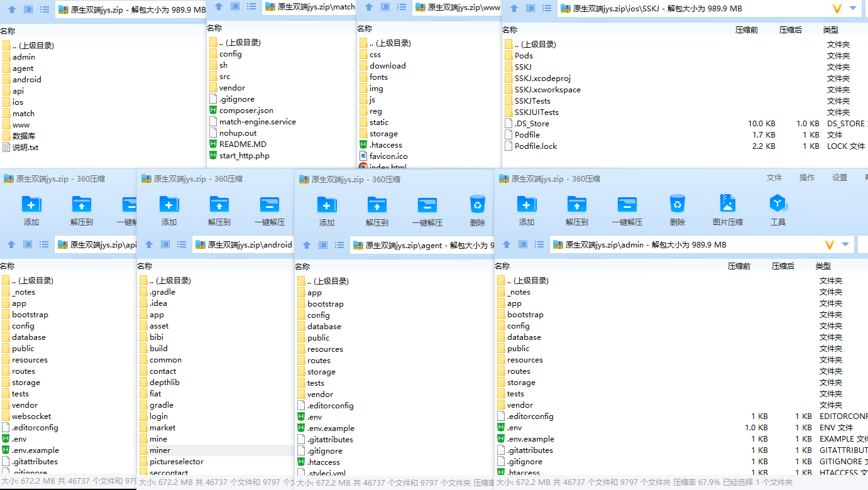The width and height of the screenshot is (868, 490).
Task: Open the 工具 tools icon
Action: click(777, 209)
